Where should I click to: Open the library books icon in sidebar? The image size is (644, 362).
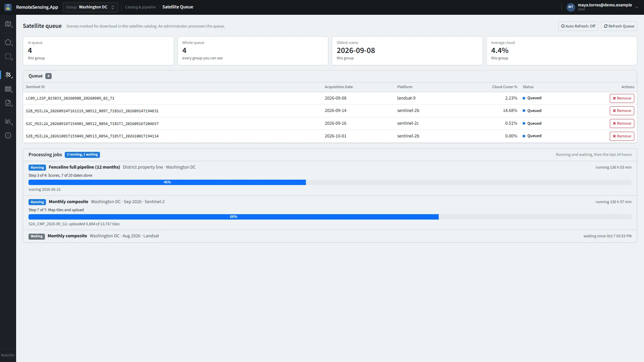[x=8, y=121]
